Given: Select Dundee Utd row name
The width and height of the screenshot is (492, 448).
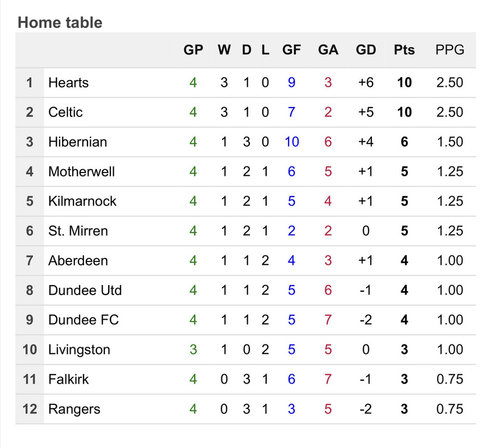Looking at the screenshot, I should (85, 290).
